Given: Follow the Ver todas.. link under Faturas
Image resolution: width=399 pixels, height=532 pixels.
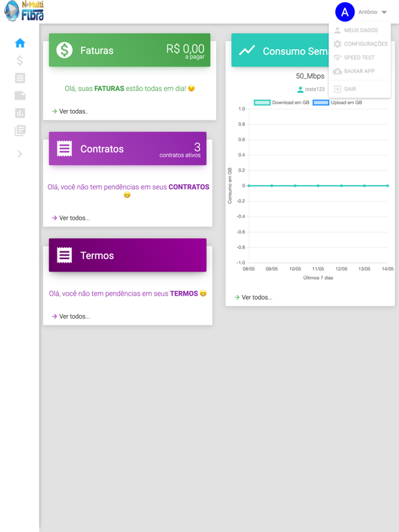Looking at the screenshot, I should (x=73, y=112).
